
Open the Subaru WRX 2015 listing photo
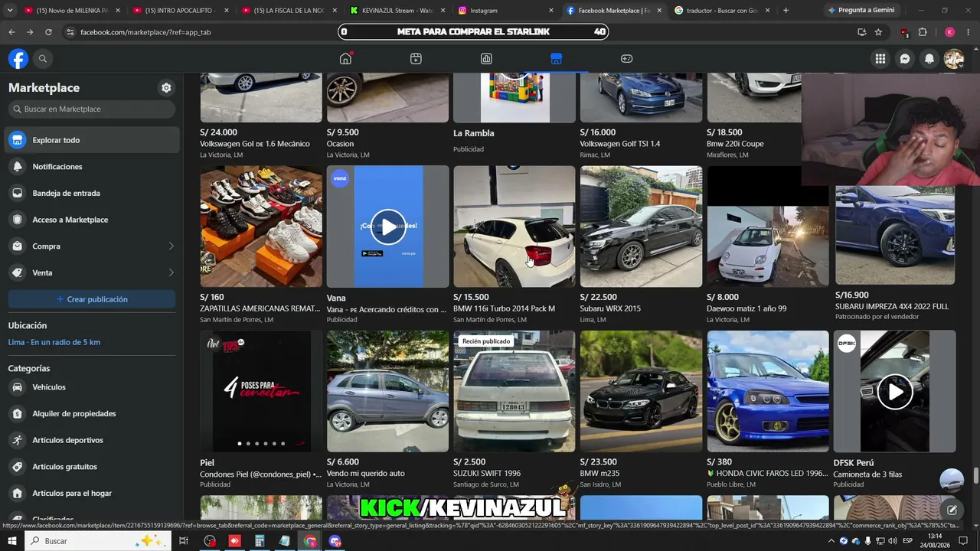tap(641, 227)
